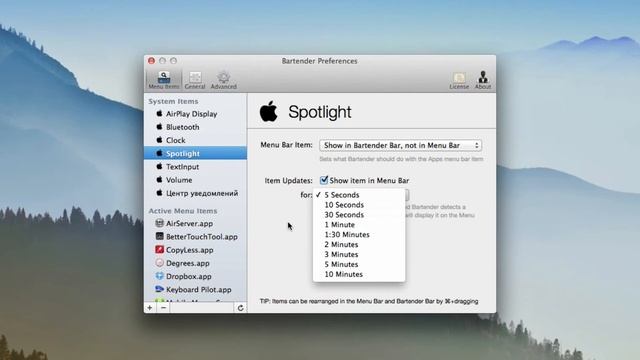Open the About pane
The image size is (640, 360).
tap(483, 80)
